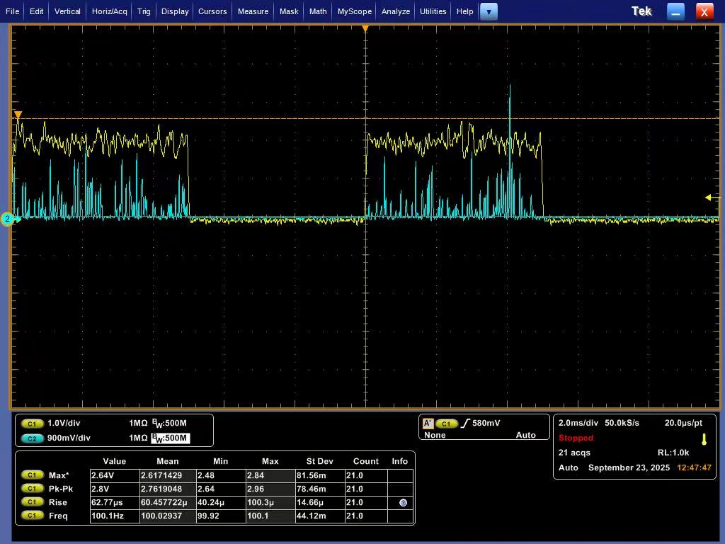
Task: Open the Cursors menu
Action: [x=212, y=11]
